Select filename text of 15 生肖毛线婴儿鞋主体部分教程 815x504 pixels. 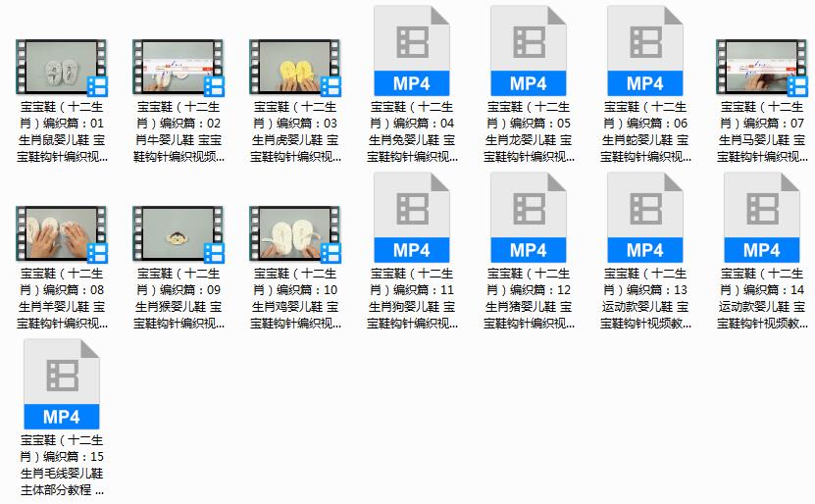[62, 465]
